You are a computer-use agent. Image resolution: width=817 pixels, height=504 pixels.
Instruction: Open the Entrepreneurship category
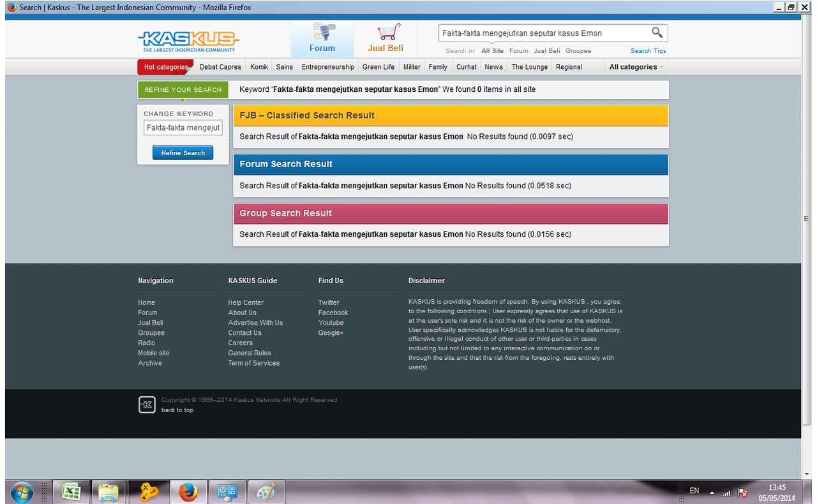coord(328,67)
